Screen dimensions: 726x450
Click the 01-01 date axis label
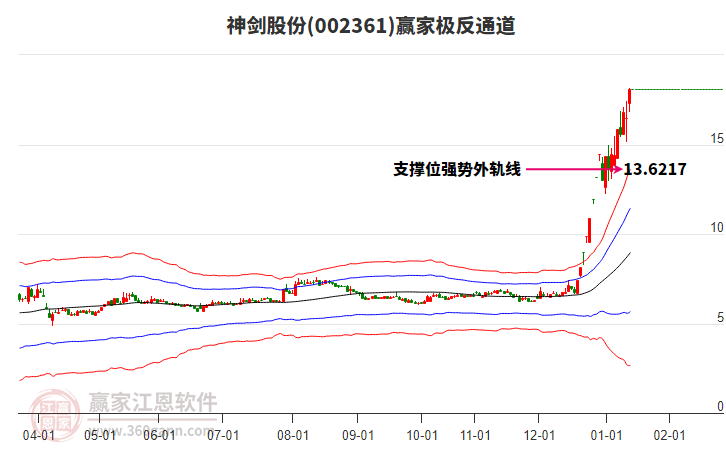(x=606, y=435)
